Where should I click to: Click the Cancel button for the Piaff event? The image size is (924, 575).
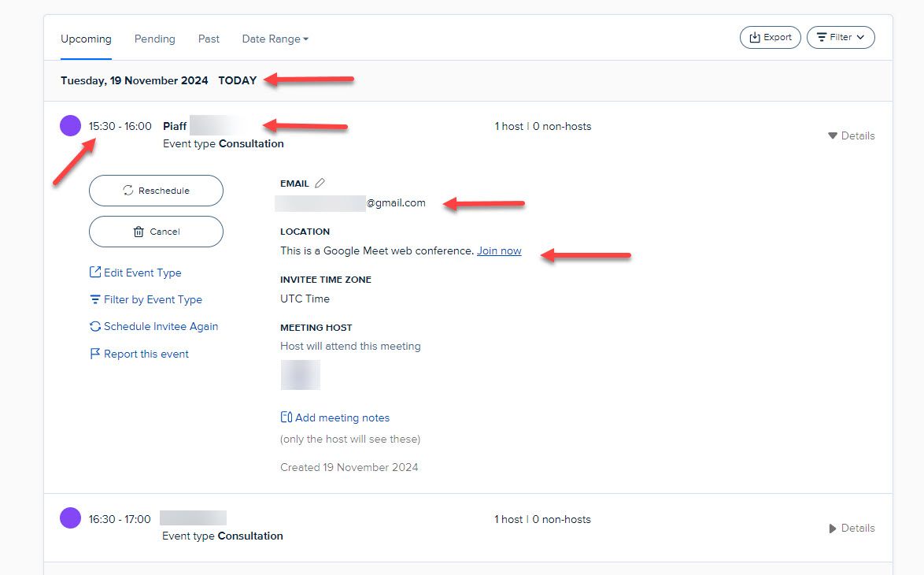point(156,231)
